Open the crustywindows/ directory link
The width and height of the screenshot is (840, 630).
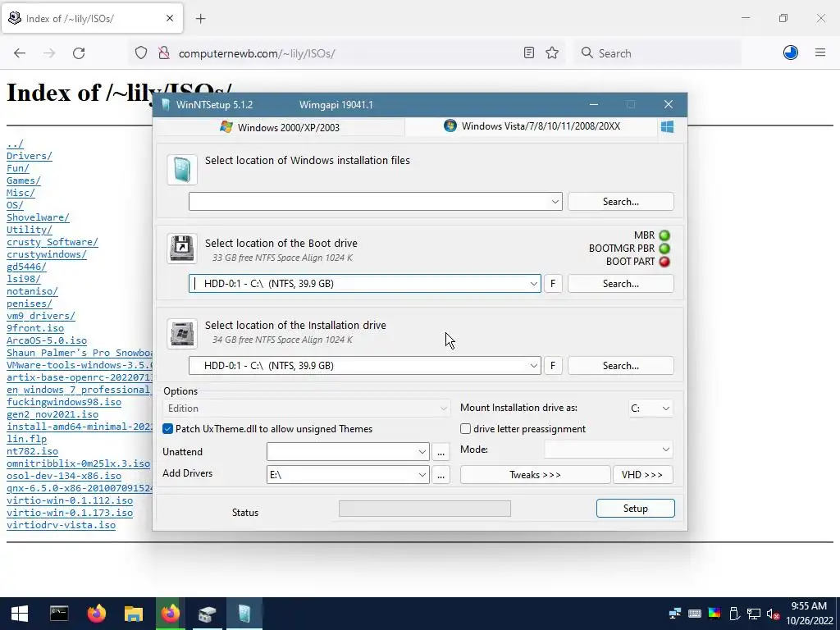pos(47,254)
